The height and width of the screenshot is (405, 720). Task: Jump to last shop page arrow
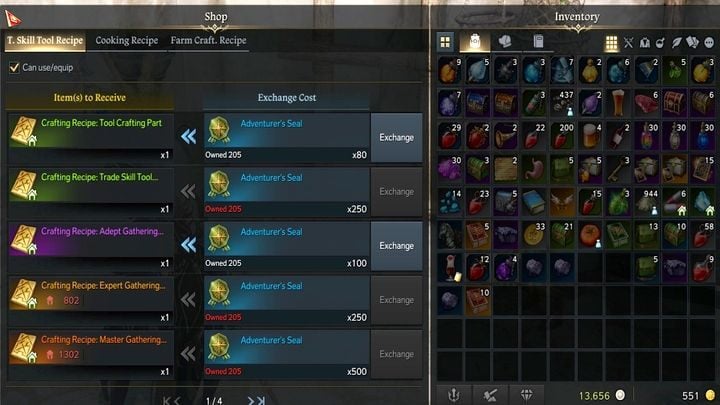[261, 401]
